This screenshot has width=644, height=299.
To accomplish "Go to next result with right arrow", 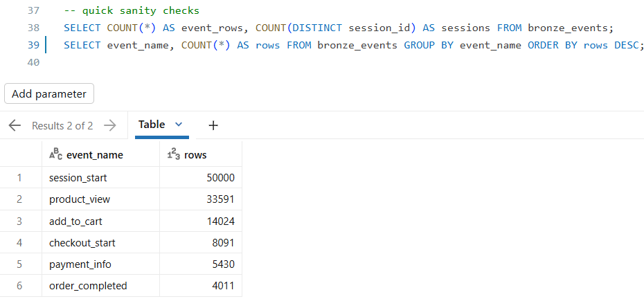I will 110,125.
